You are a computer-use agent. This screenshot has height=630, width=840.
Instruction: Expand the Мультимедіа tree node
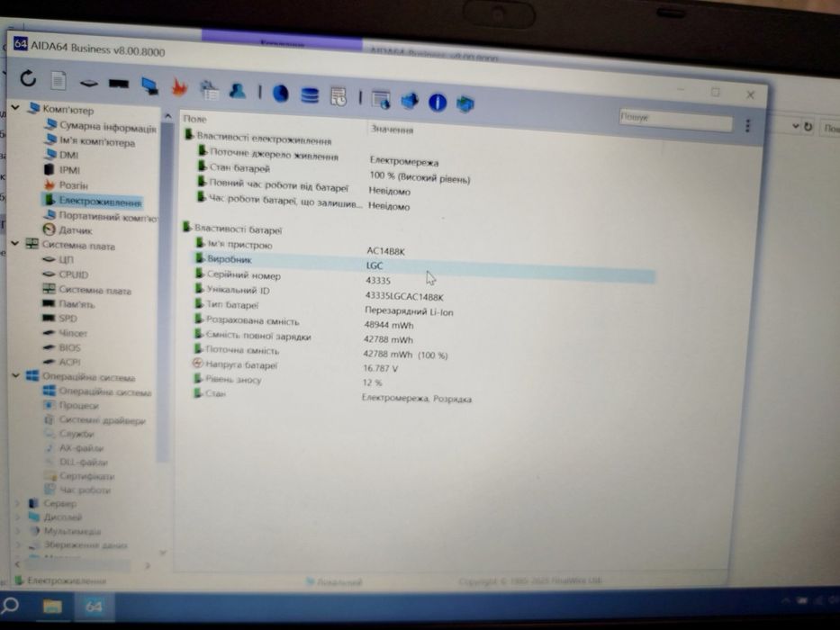coord(18,531)
